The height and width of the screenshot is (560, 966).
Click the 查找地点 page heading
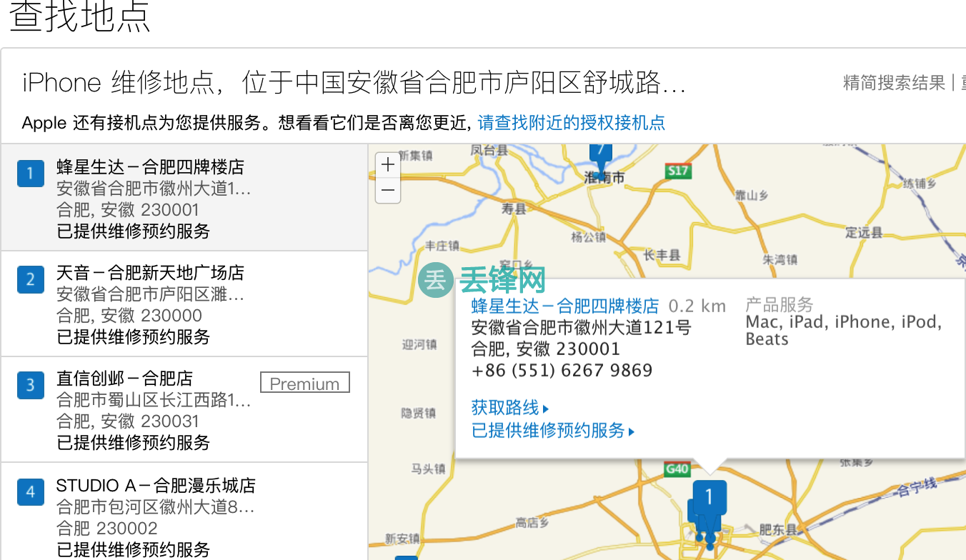point(79,16)
